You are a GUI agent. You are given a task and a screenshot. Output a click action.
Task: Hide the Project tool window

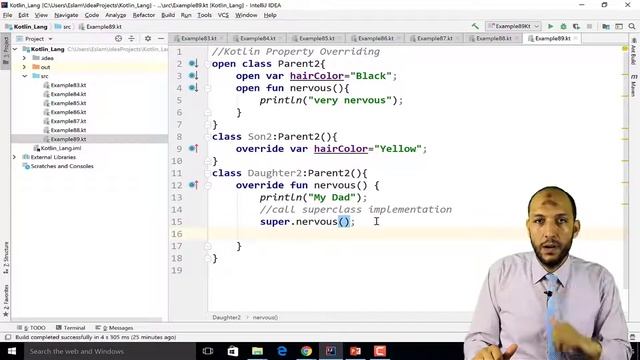coord(161,38)
